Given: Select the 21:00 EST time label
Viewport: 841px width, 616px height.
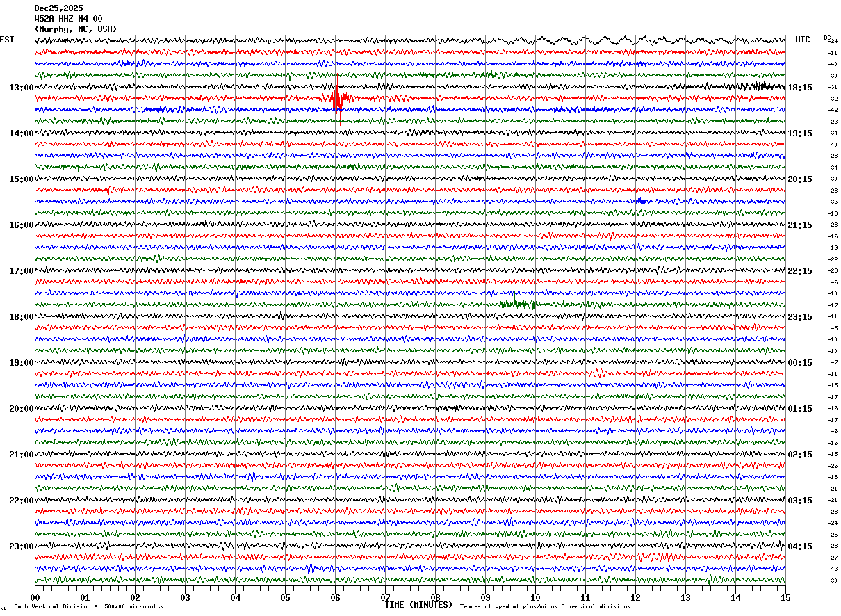Looking at the screenshot, I should click(21, 455).
